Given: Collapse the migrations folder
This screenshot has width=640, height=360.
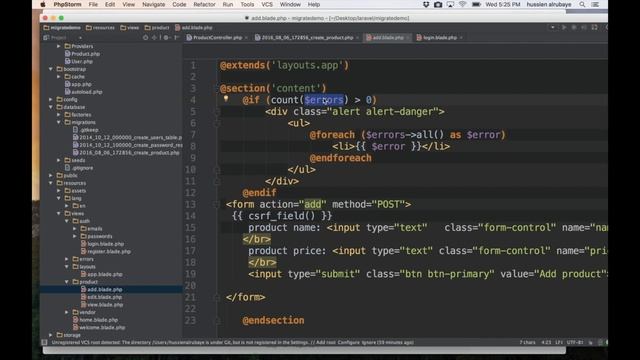Looking at the screenshot, I should tap(59, 122).
